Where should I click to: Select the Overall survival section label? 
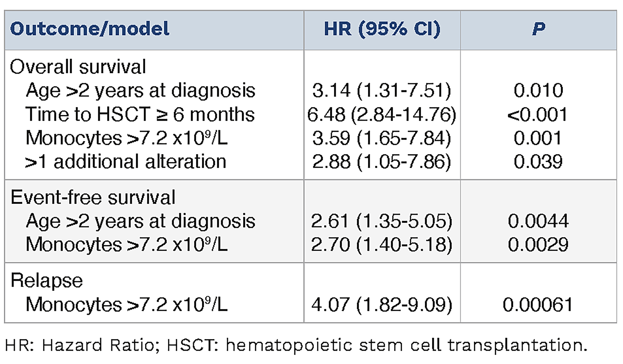click(78, 67)
